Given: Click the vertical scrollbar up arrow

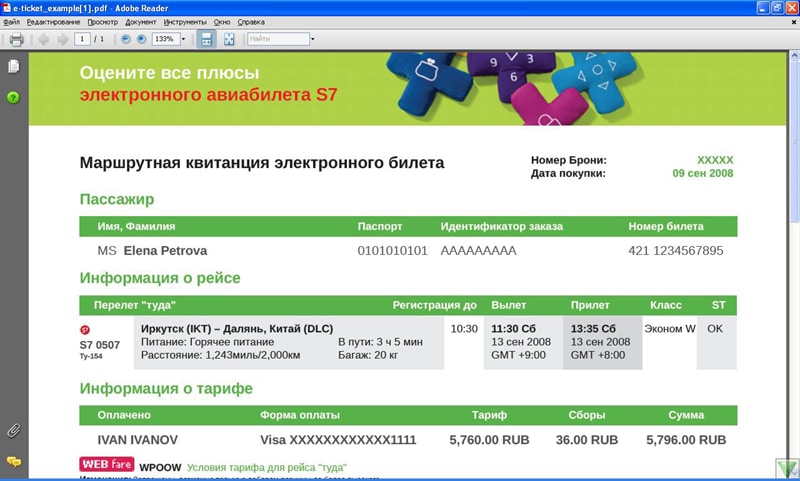Looking at the screenshot, I should [794, 55].
